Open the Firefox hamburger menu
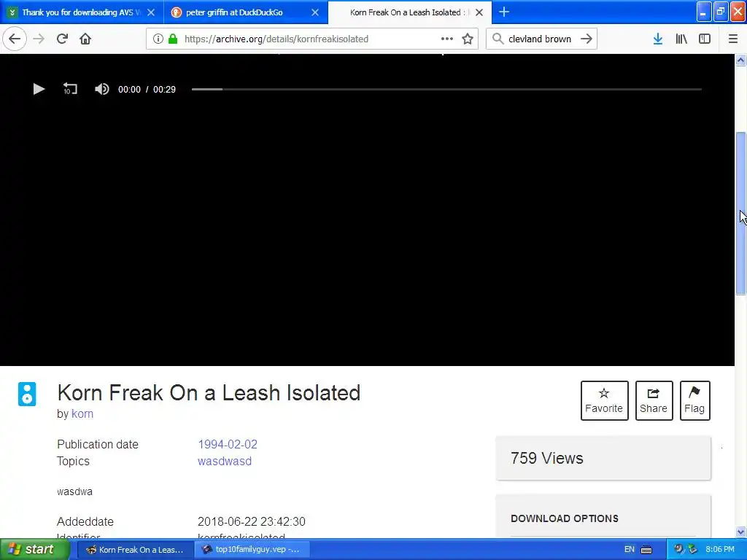The image size is (747, 560). (733, 39)
